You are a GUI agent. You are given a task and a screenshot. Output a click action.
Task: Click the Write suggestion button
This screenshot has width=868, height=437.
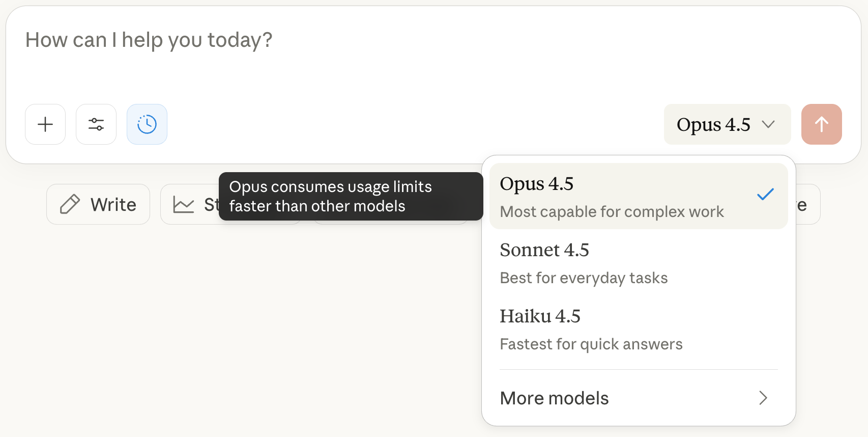(x=98, y=204)
